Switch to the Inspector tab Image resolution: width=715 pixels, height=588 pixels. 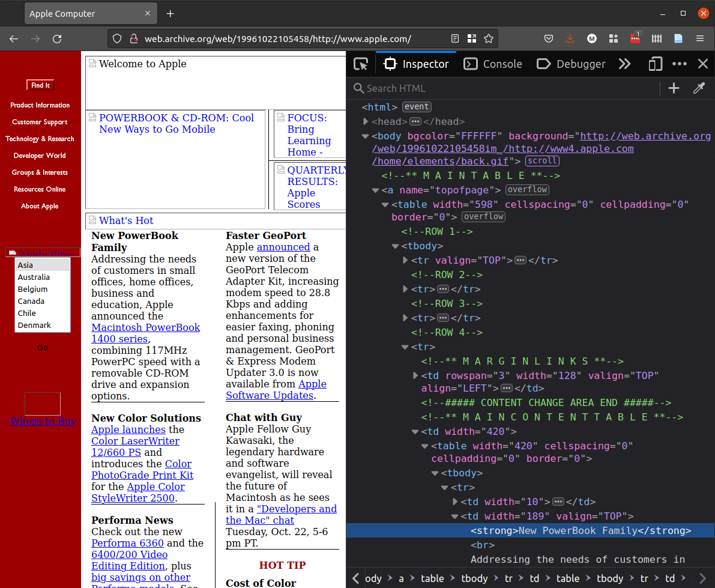pos(416,64)
